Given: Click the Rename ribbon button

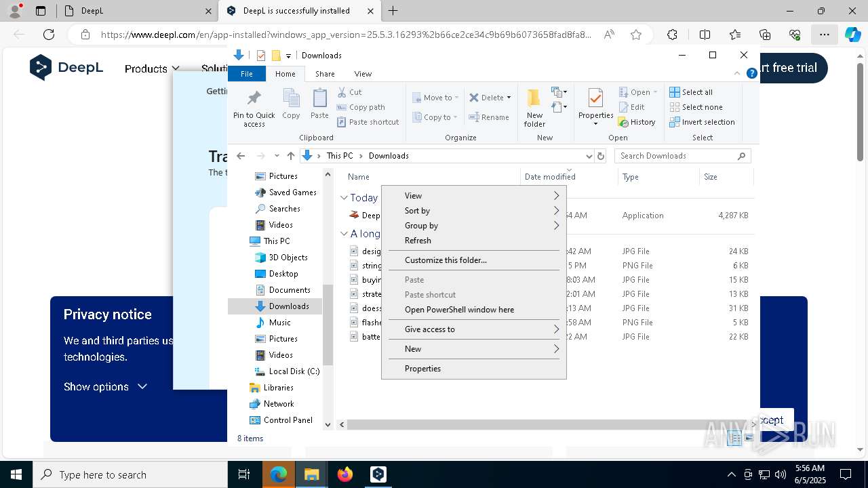Looking at the screenshot, I should click(489, 117).
